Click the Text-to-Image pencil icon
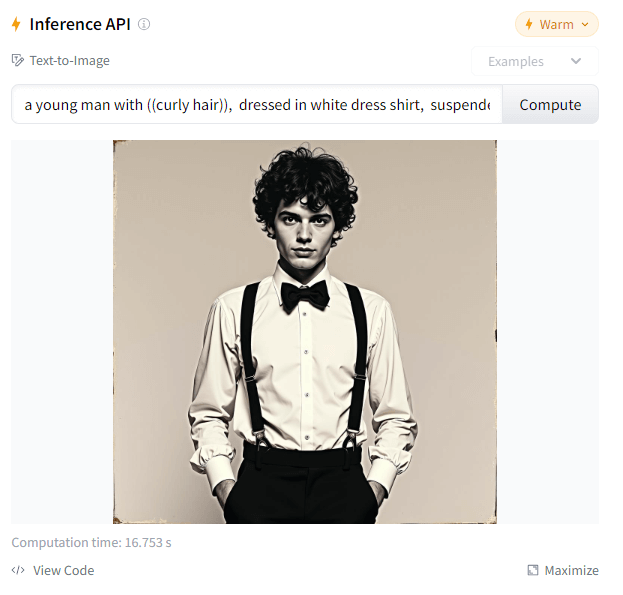The image size is (623, 595). coord(17,60)
